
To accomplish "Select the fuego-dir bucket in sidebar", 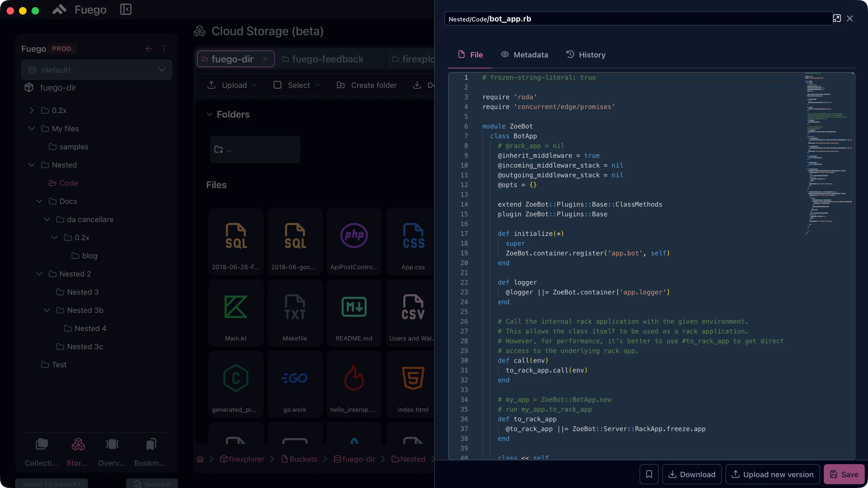I will [x=50, y=88].
